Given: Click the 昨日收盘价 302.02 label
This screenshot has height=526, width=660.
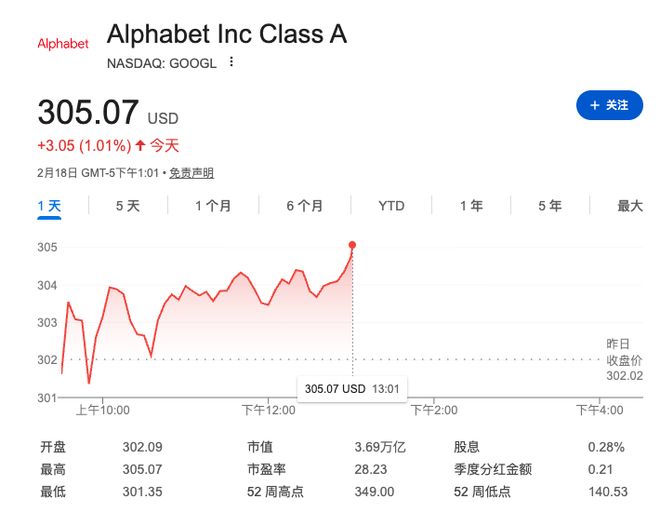Looking at the screenshot, I should (x=624, y=360).
